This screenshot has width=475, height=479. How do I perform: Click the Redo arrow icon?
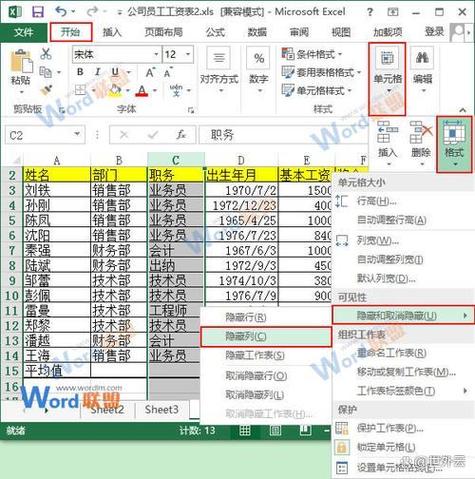pos(92,12)
